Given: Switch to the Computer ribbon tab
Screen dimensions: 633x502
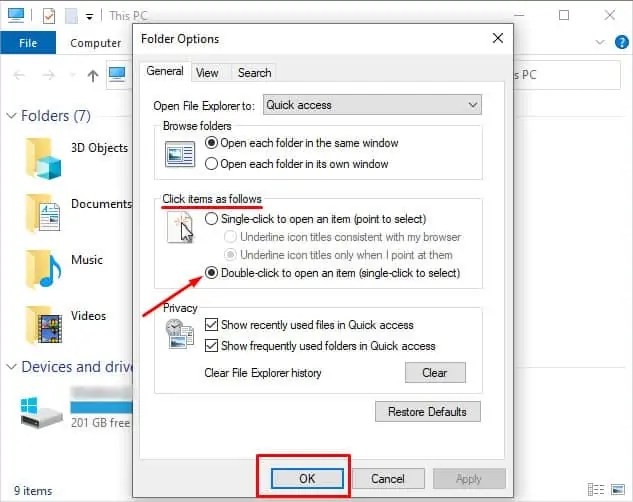Looking at the screenshot, I should pos(95,43).
